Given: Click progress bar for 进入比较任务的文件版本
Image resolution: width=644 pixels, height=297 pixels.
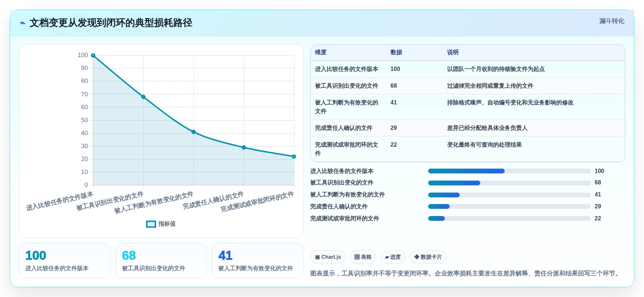Looking at the screenshot, I should 509,171.
